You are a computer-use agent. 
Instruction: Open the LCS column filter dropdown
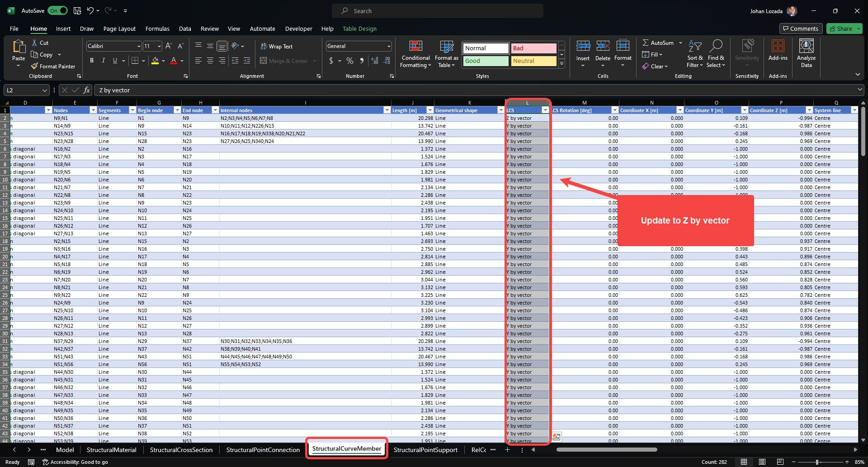point(546,110)
